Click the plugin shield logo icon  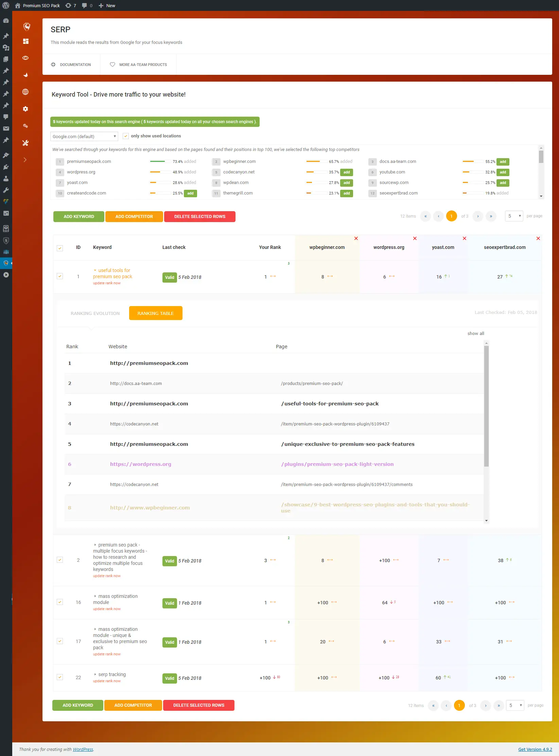tap(27, 27)
